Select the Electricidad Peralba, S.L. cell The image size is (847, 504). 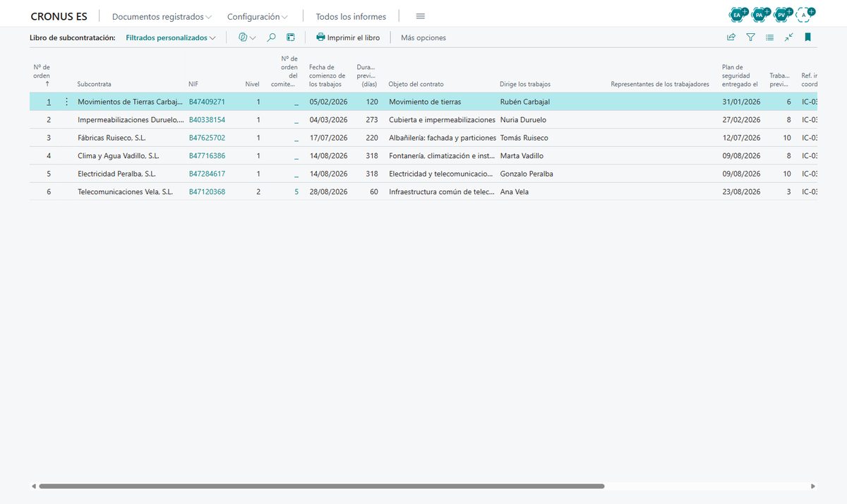click(116, 174)
